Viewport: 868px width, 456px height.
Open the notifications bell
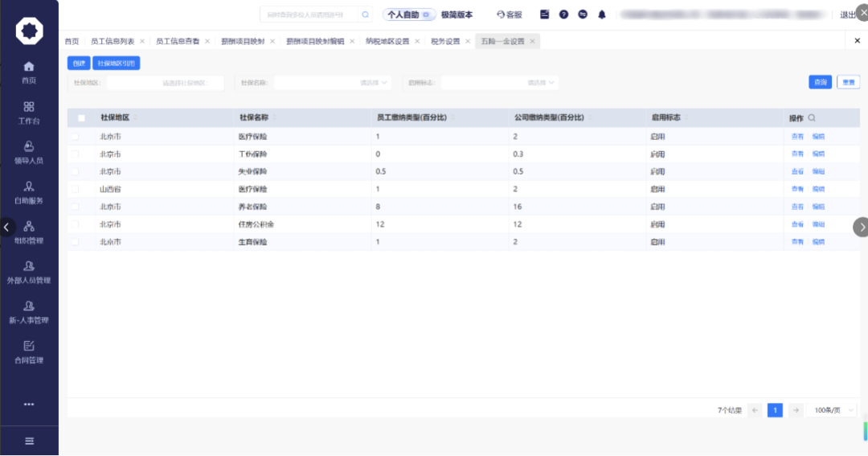pyautogui.click(x=602, y=14)
